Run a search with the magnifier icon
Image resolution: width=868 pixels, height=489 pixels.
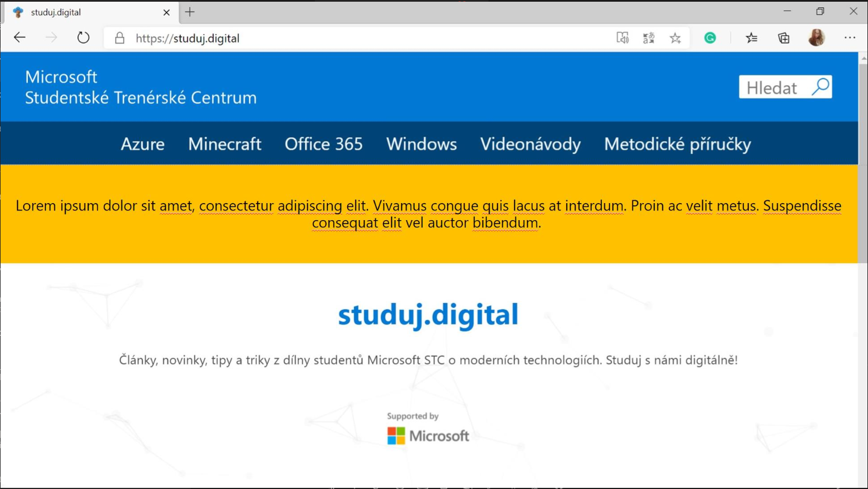pyautogui.click(x=820, y=86)
